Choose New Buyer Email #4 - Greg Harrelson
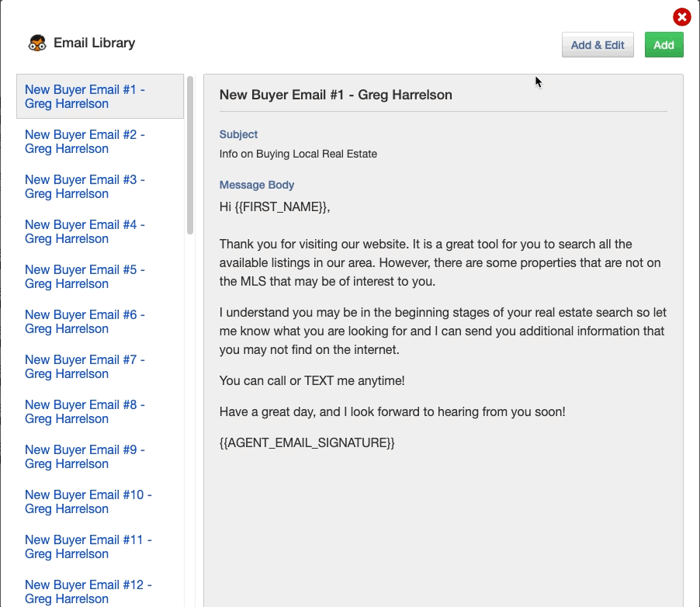The width and height of the screenshot is (700, 607). click(85, 231)
